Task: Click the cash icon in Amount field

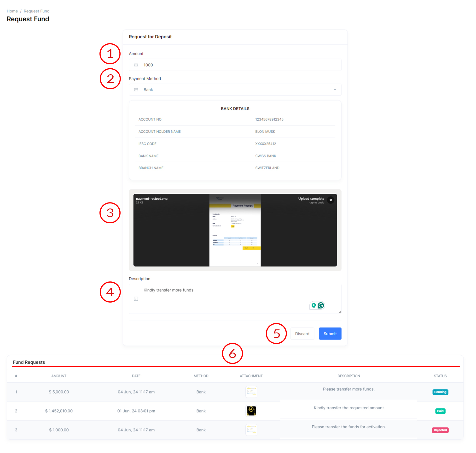Action: [136, 65]
